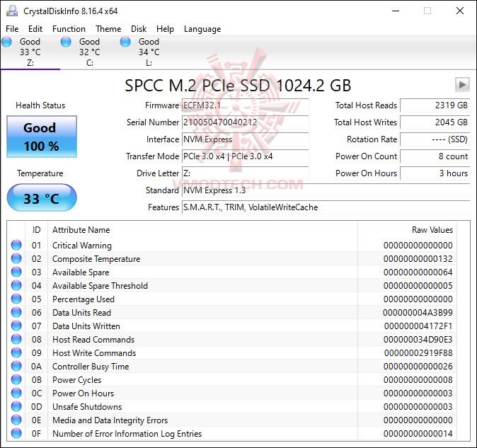Go to next disk with the arrow button
This screenshot has width=477, height=448.
pyautogui.click(x=462, y=84)
